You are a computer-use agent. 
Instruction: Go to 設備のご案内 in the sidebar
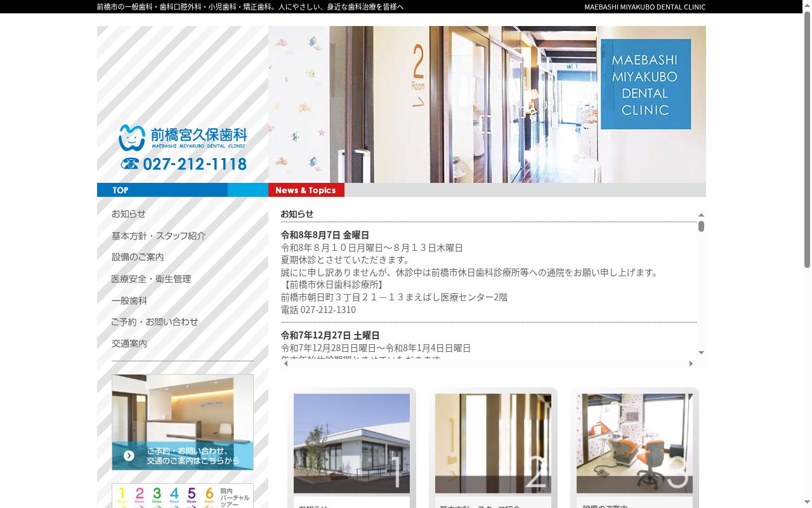click(x=138, y=257)
